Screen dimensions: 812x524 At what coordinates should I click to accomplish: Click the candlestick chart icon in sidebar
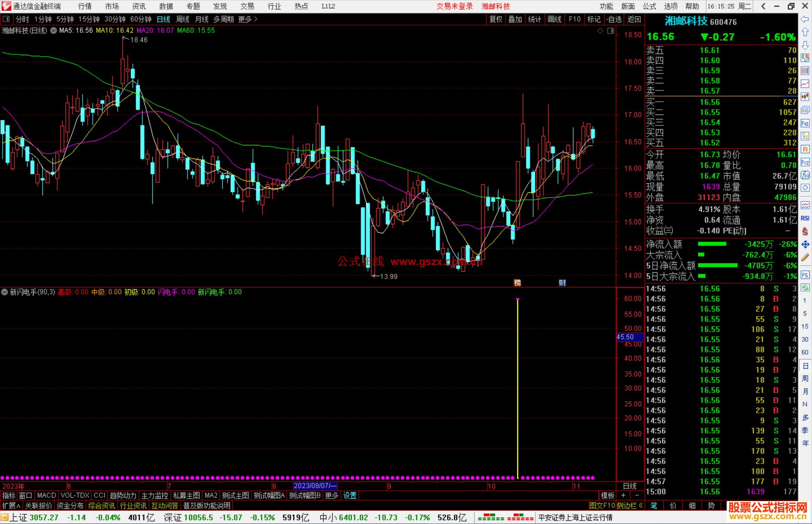[805, 97]
